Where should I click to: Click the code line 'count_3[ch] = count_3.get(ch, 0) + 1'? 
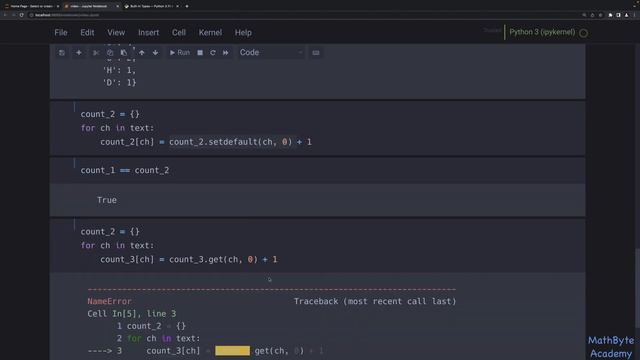(189, 260)
